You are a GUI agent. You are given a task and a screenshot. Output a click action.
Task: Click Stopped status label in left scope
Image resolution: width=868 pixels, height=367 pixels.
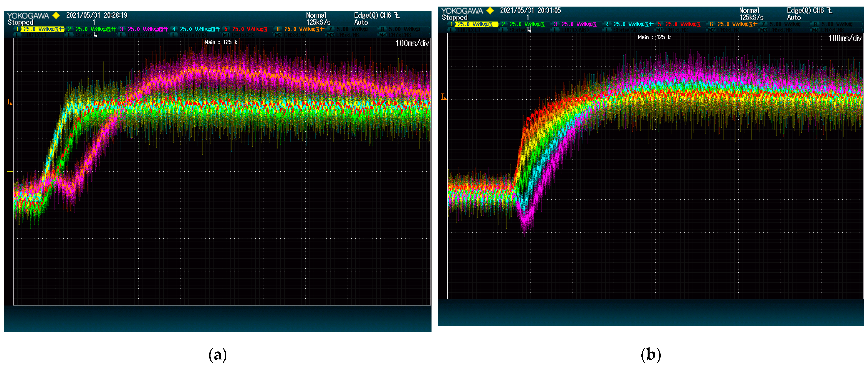tap(20, 23)
